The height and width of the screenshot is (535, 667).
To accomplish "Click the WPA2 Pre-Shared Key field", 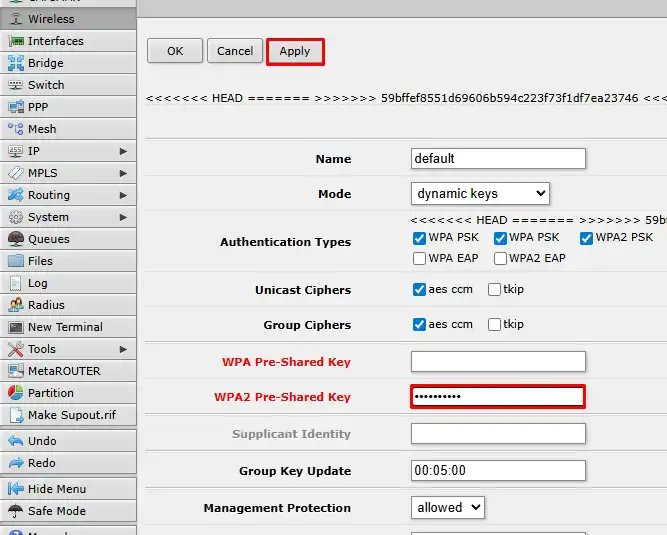I will point(498,397).
